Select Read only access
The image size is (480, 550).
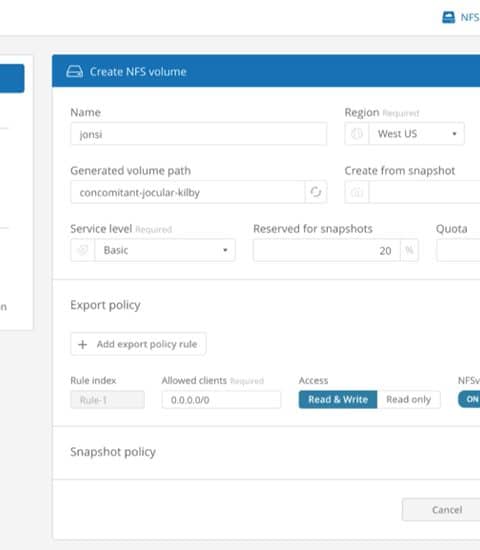pyautogui.click(x=409, y=400)
